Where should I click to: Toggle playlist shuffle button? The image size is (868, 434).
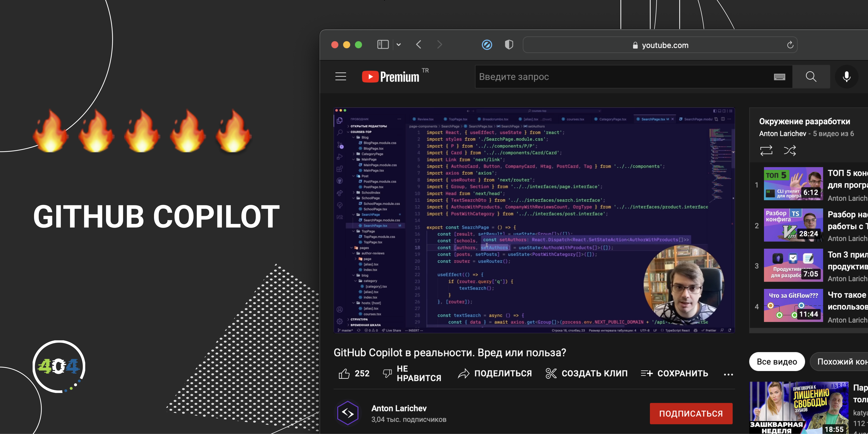coord(790,151)
